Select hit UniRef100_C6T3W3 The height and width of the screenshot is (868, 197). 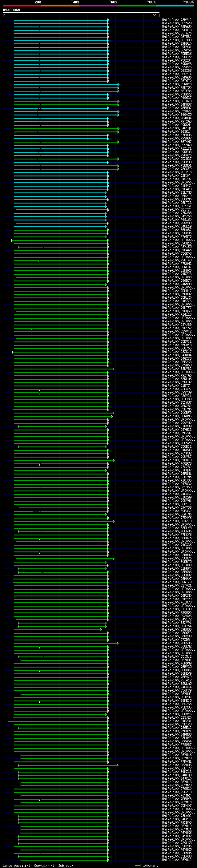(177, 40)
